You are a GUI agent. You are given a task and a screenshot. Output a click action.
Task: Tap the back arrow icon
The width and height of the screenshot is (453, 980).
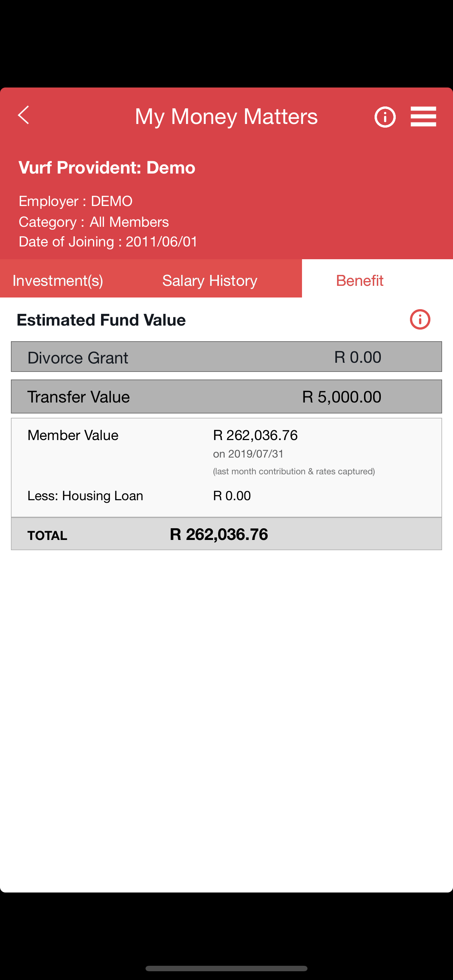coord(24,115)
